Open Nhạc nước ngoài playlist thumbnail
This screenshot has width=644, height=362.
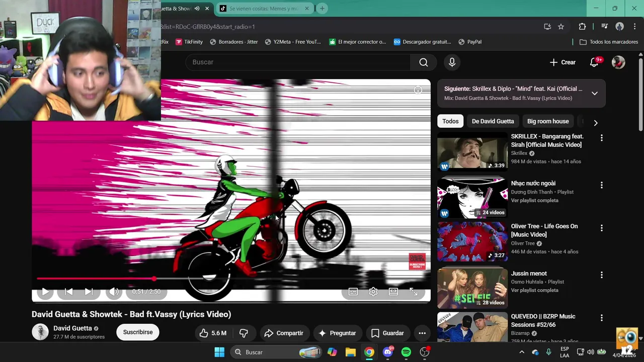(472, 198)
